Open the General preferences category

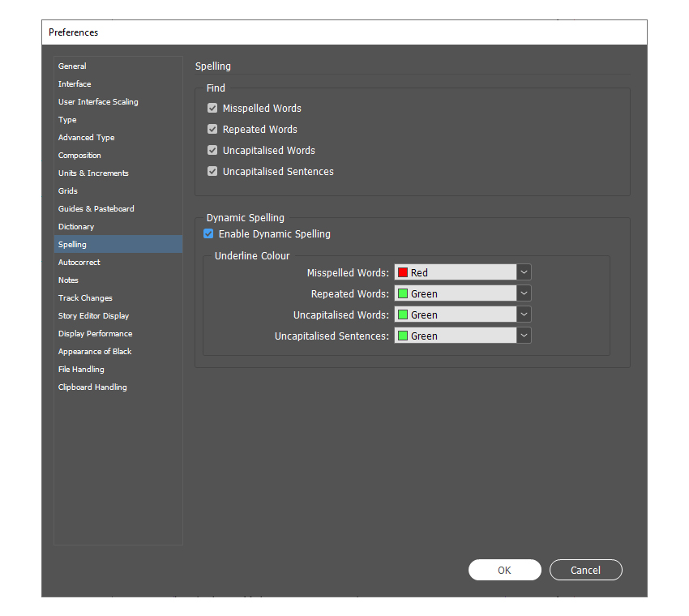[x=118, y=66]
